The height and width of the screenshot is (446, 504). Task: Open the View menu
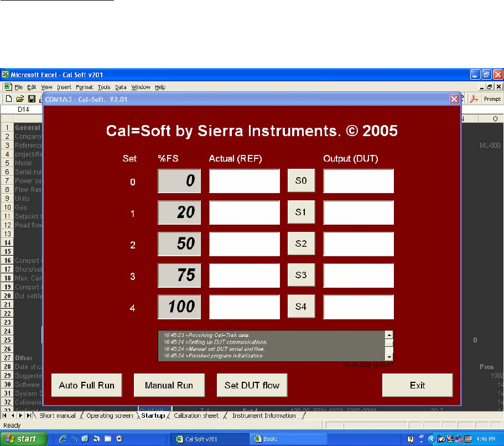point(46,87)
